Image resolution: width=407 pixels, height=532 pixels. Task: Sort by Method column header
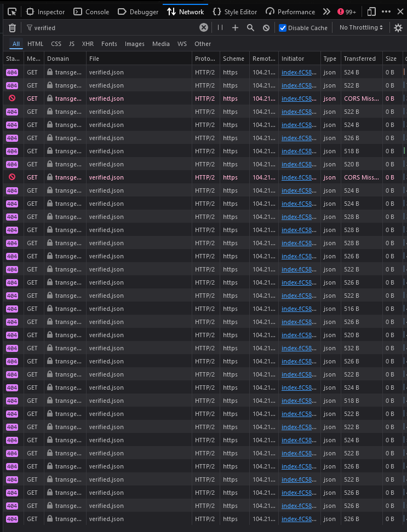tap(34, 59)
